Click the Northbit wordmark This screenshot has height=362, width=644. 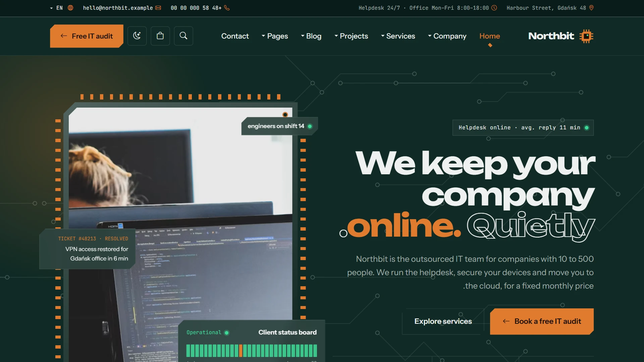551,36
